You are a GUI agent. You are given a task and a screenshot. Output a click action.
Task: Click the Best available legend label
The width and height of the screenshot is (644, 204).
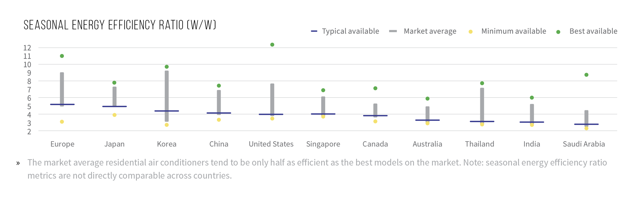pyautogui.click(x=593, y=31)
